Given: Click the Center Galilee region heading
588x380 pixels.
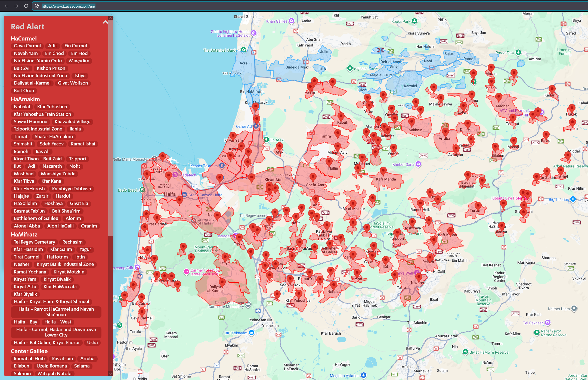Looking at the screenshot, I should [x=29, y=351].
